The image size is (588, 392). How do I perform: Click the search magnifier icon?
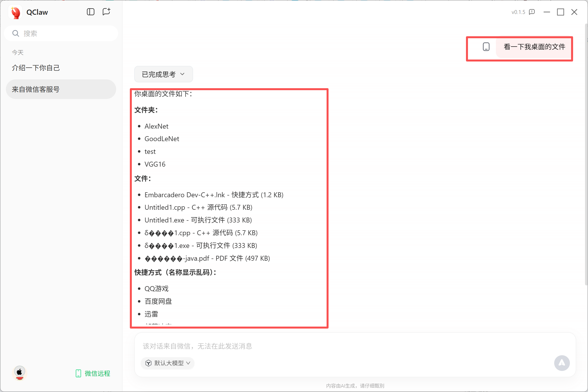pos(16,34)
